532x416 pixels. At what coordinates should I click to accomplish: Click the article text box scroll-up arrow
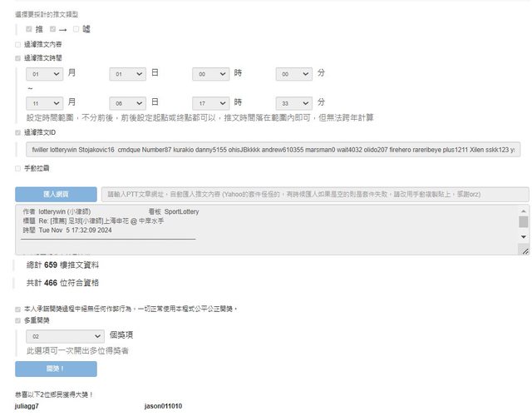pyautogui.click(x=524, y=211)
